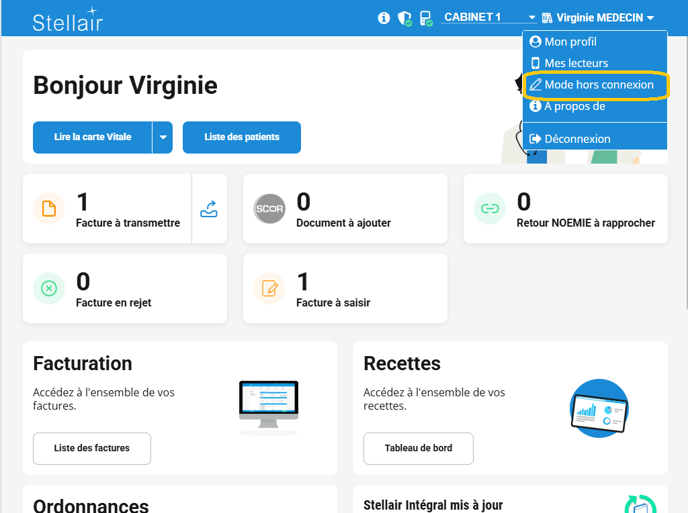Click the card reader status icon
688x513 pixels.
point(426,18)
